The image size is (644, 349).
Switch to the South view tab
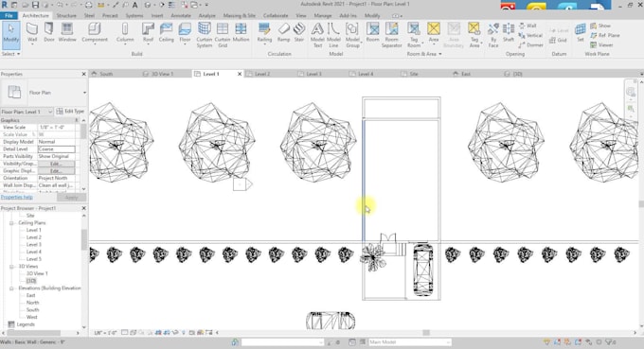click(x=106, y=74)
